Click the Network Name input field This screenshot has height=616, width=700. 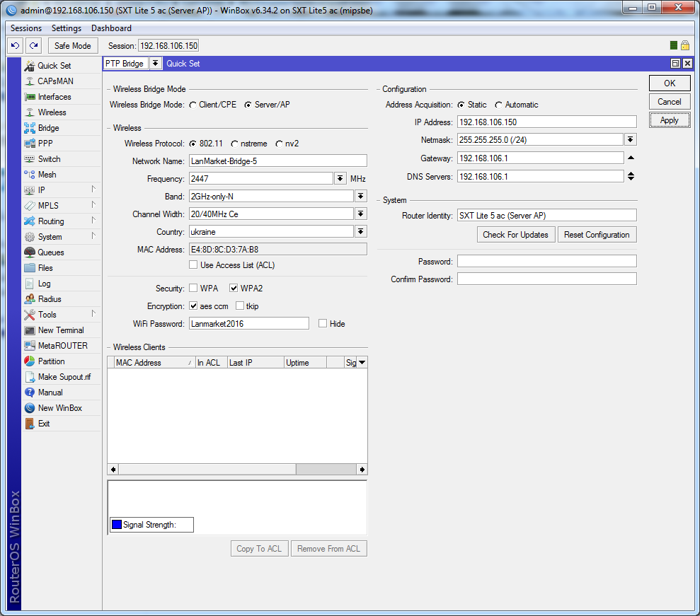(277, 161)
